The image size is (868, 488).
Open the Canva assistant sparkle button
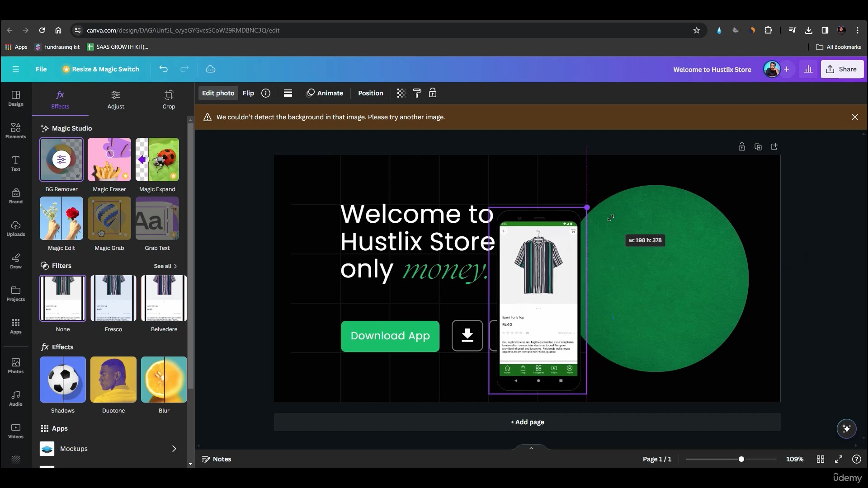[846, 428]
